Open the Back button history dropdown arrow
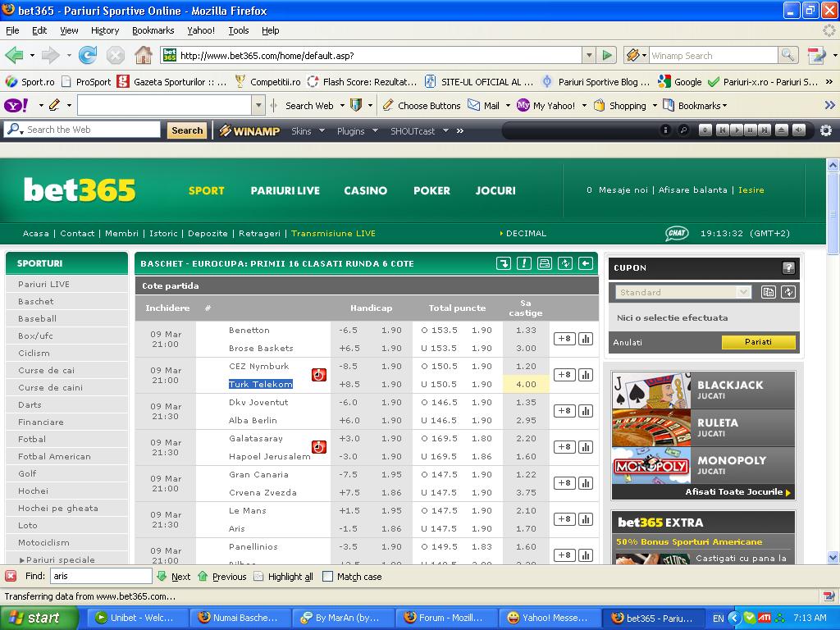Screen dimensions: 840x630 (32, 55)
